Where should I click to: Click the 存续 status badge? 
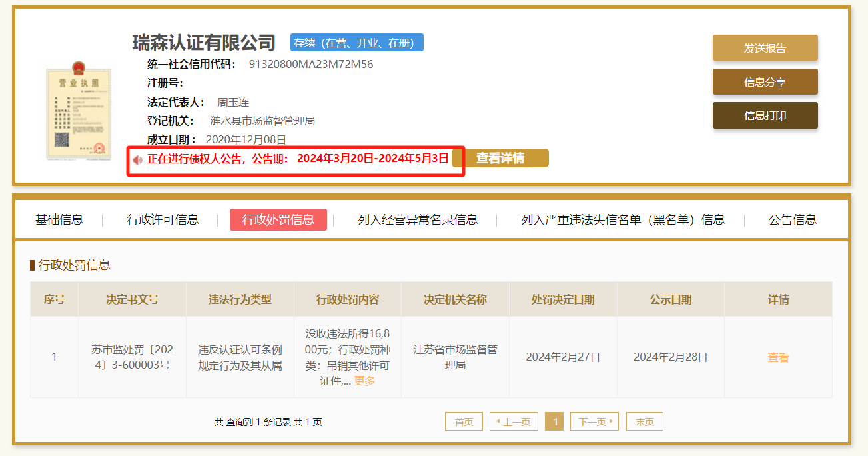tap(356, 43)
